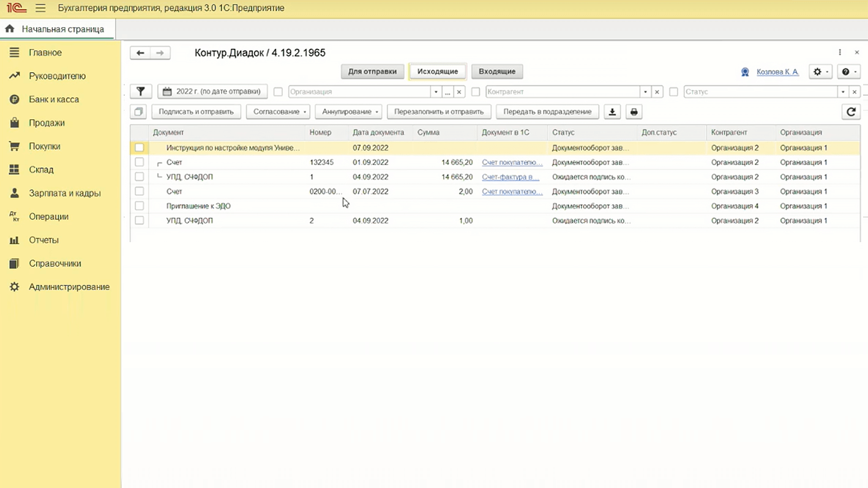
Task: Open the settings gear dropdown
Action: [x=820, y=72]
